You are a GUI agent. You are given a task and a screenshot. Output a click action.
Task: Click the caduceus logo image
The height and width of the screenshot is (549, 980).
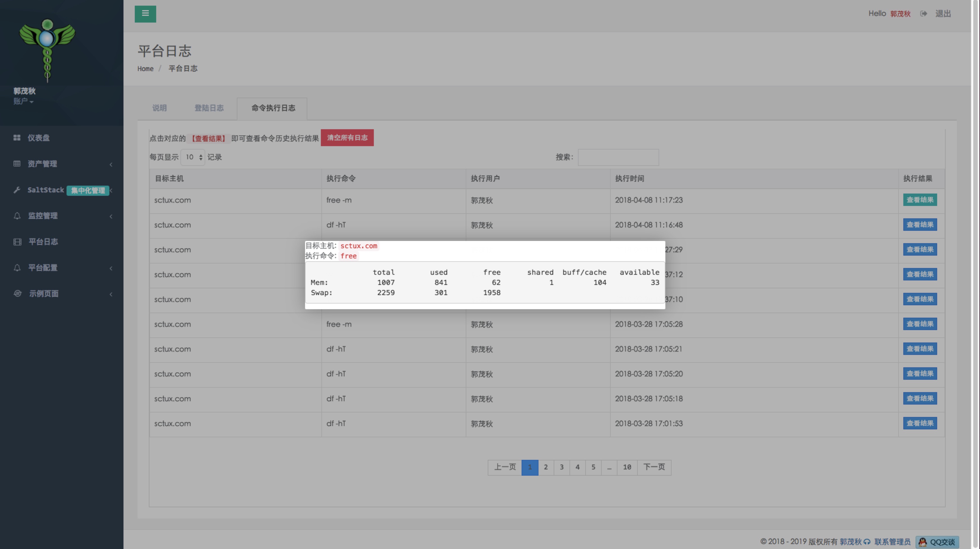47,49
